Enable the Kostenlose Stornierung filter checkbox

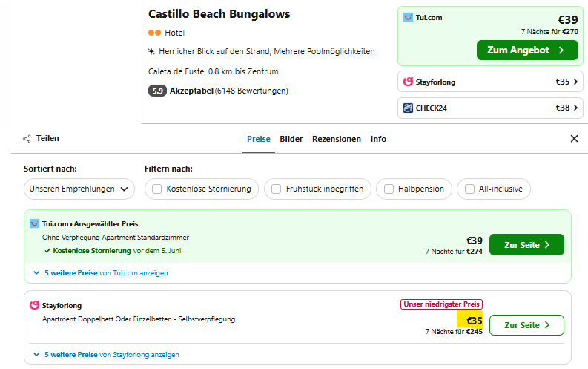coord(156,189)
